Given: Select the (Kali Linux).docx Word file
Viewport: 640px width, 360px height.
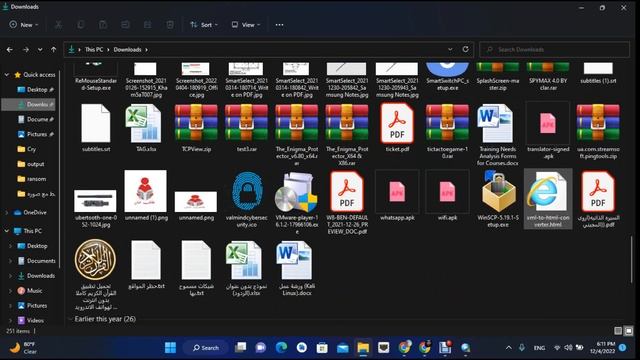Looking at the screenshot, I should click(x=297, y=268).
